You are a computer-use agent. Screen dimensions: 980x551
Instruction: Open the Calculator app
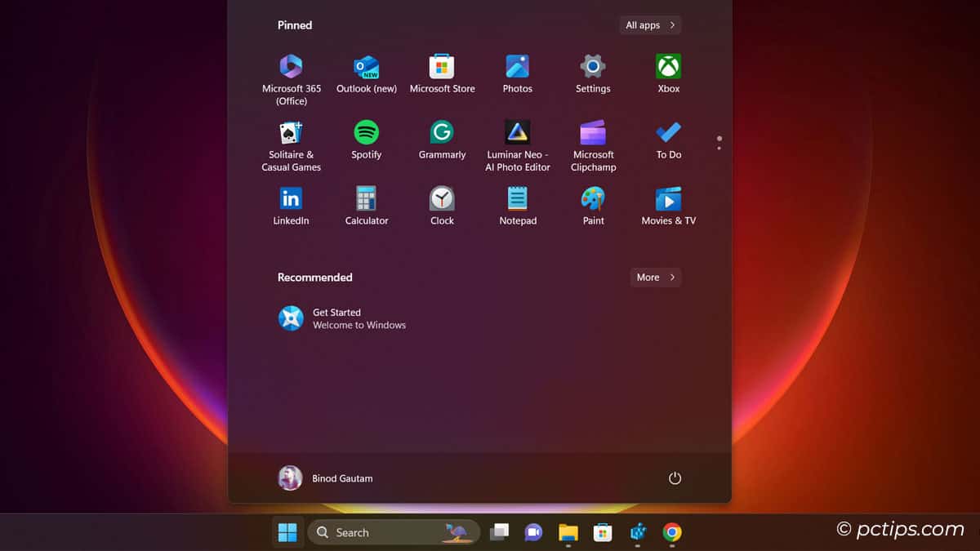[366, 200]
